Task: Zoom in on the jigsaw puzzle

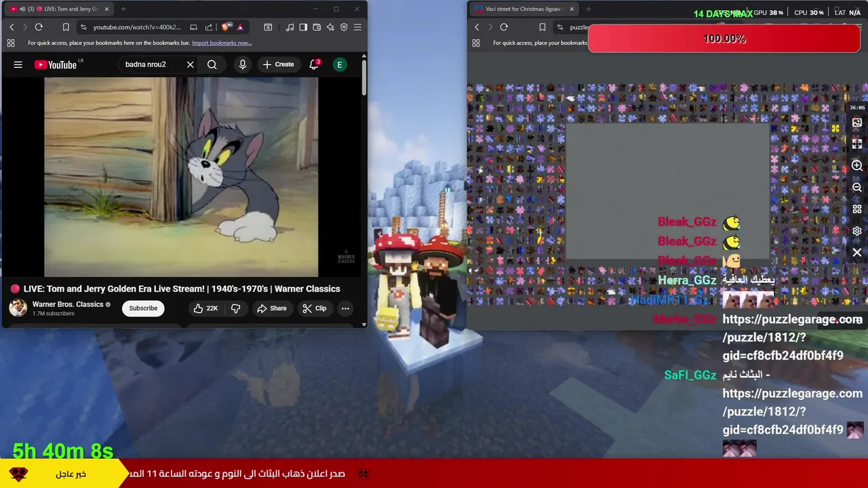Action: (x=857, y=166)
